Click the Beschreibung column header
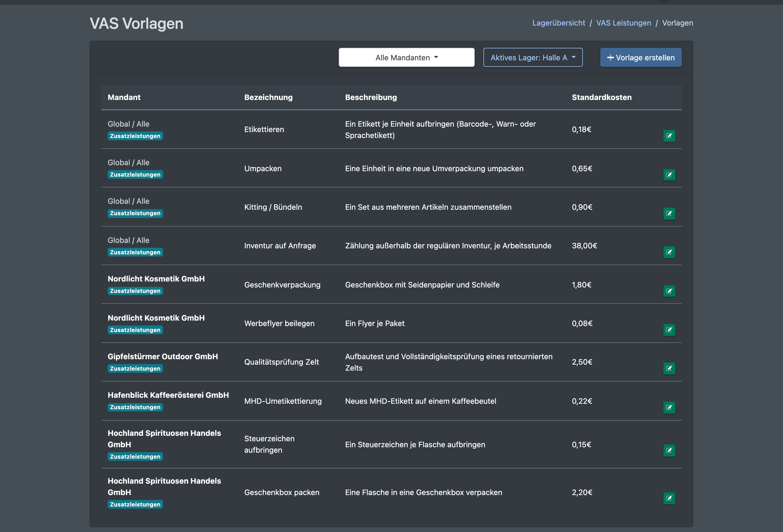 pos(371,97)
